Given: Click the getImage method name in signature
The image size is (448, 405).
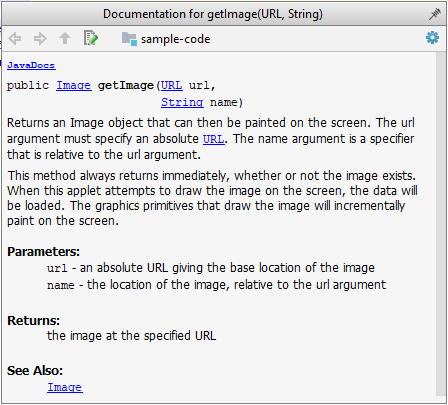Looking at the screenshot, I should point(125,86).
